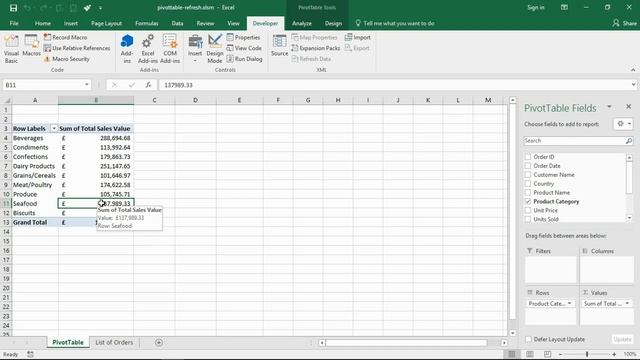This screenshot has height=360, width=640.
Task: Switch to the Analyze PivotTable tab
Action: [302, 23]
